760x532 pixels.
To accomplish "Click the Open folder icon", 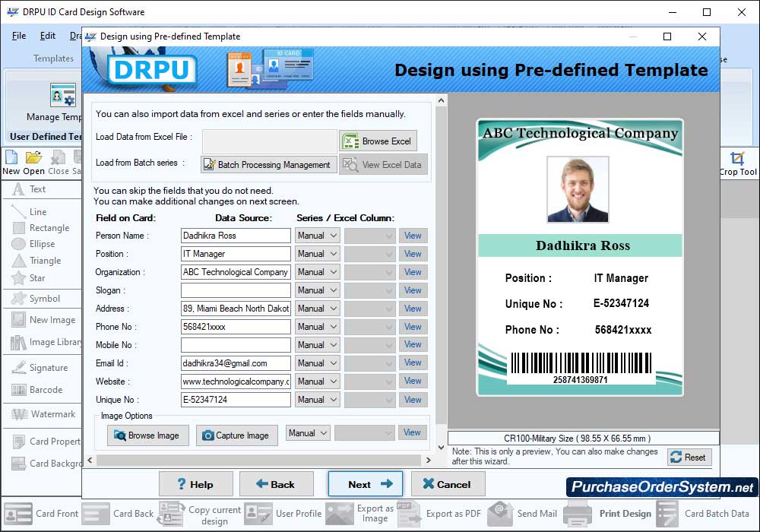I will pos(33,163).
